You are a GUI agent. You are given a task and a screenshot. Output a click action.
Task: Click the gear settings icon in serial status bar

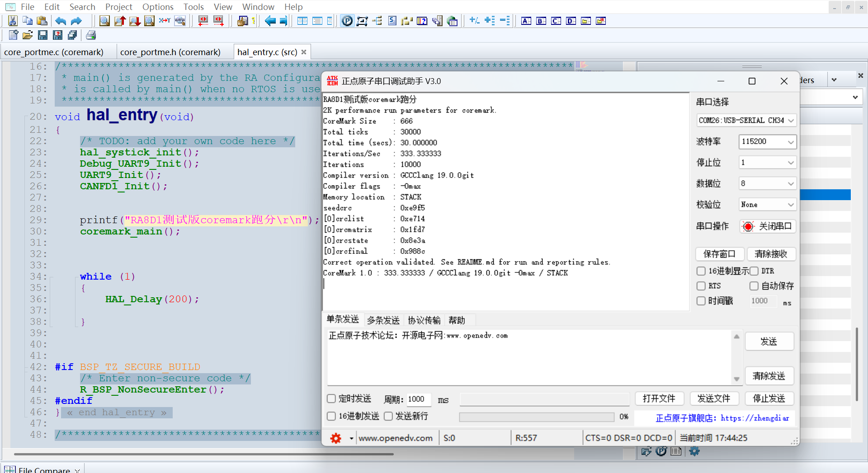pos(335,438)
